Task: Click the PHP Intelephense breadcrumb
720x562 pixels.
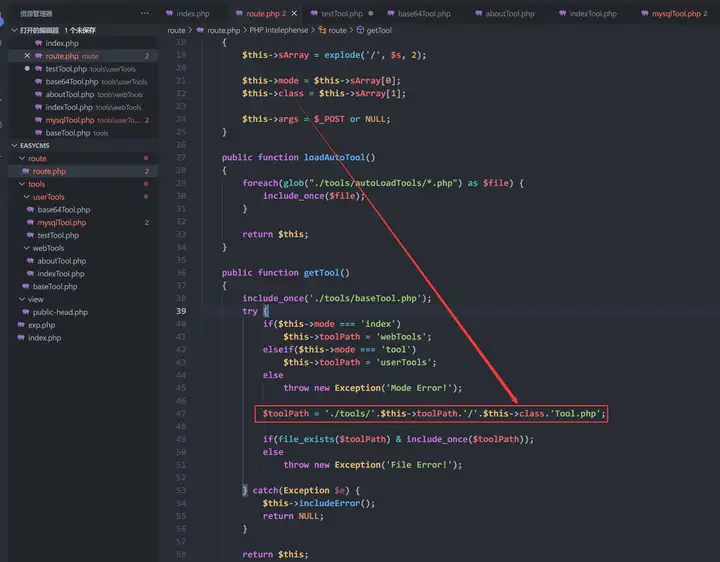Action: pos(279,30)
